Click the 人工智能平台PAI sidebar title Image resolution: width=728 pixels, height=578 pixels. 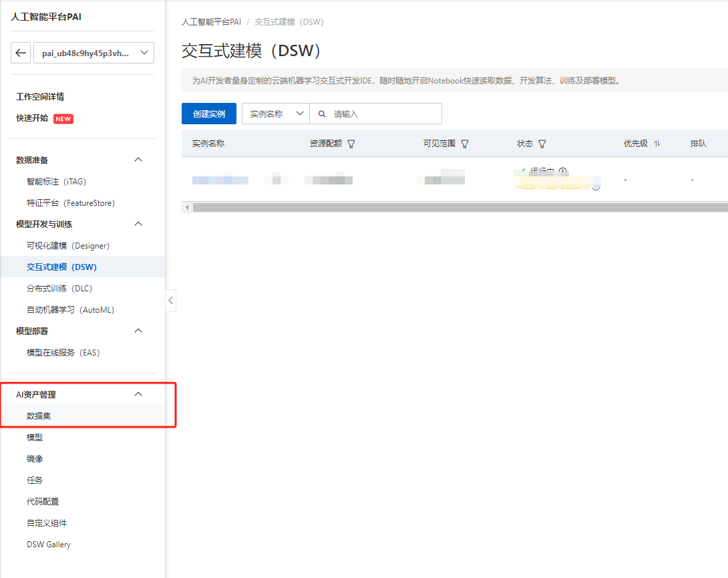(x=46, y=17)
